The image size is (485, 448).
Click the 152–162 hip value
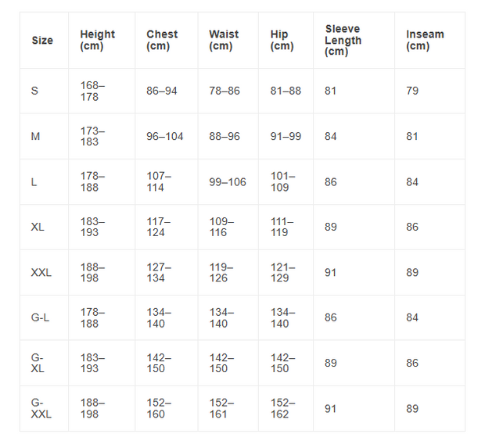pyautogui.click(x=282, y=408)
